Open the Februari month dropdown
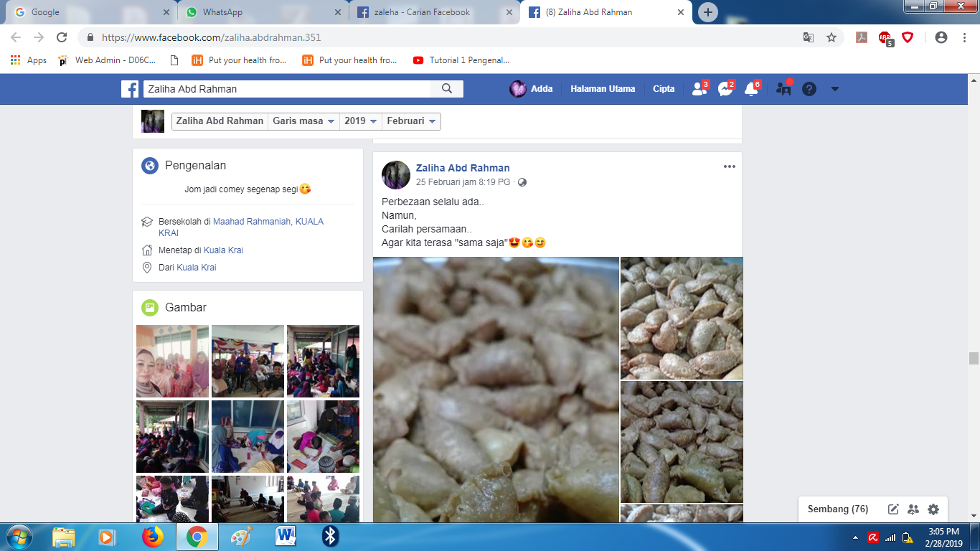 (411, 121)
